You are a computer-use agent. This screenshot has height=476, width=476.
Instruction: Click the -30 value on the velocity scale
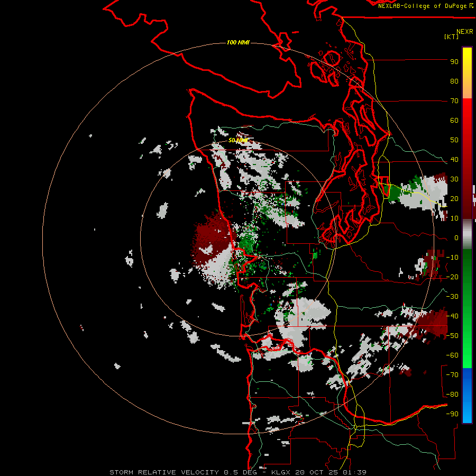point(452,297)
